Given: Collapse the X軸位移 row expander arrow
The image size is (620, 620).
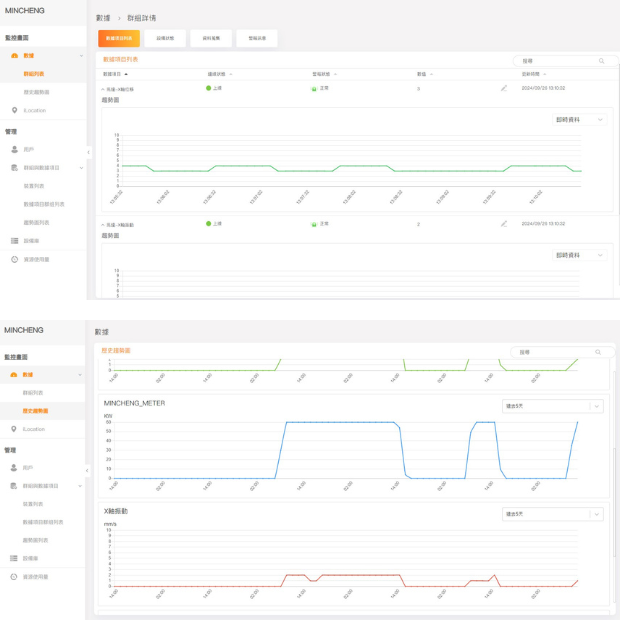Looking at the screenshot, I should click(x=103, y=89).
